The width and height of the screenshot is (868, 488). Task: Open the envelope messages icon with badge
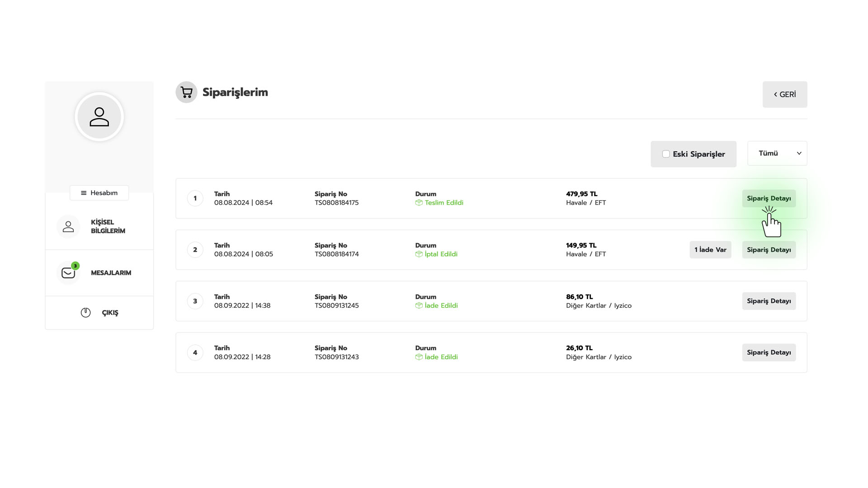coord(68,273)
